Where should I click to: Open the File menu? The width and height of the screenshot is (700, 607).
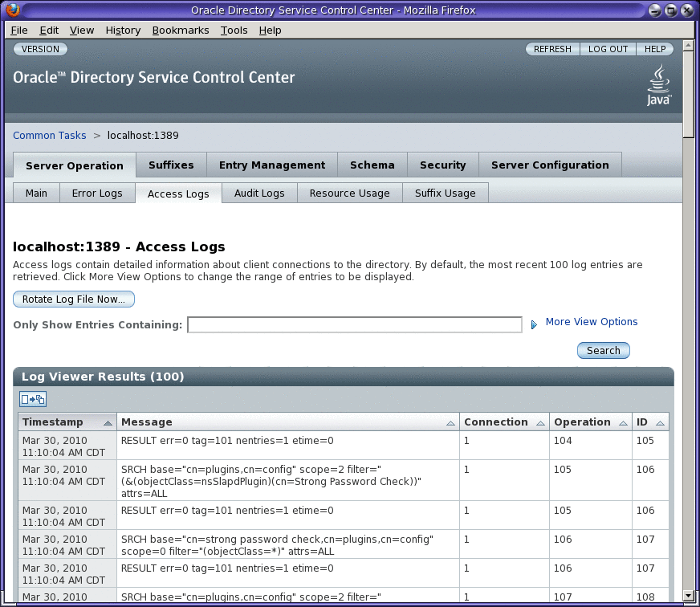(x=19, y=30)
